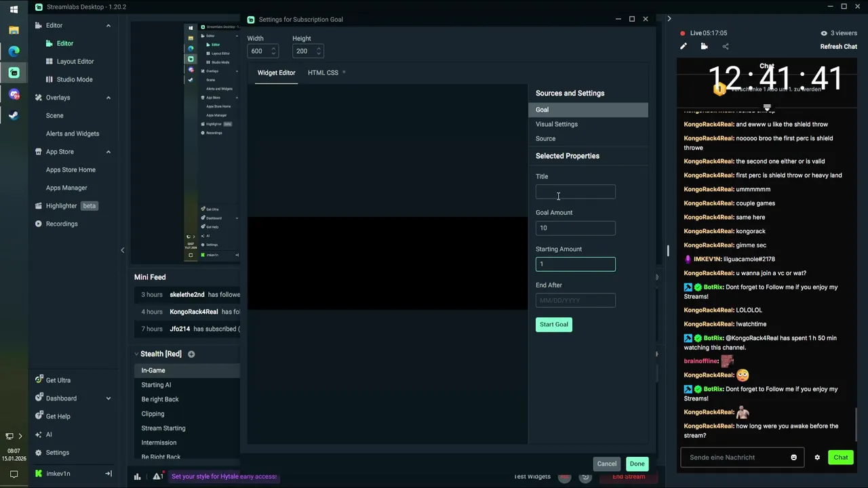
Task: Click Test Widgets
Action: tap(532, 476)
